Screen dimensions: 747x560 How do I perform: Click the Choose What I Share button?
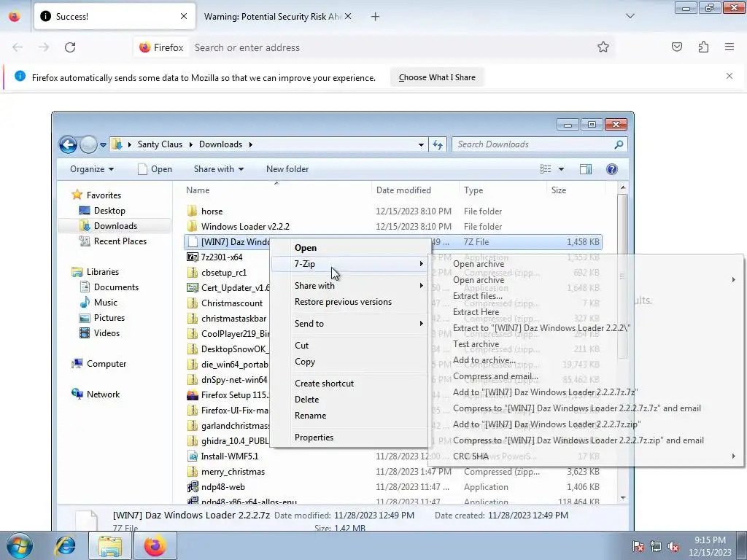437,77
